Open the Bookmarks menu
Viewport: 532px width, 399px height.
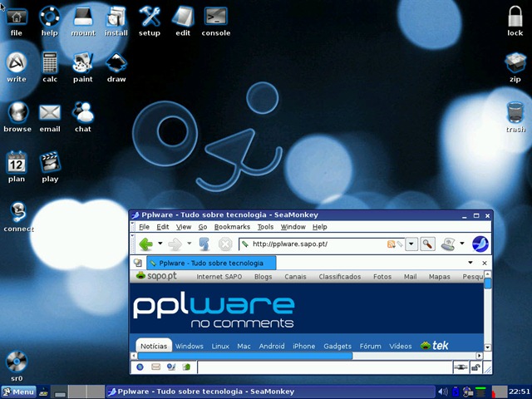click(232, 227)
